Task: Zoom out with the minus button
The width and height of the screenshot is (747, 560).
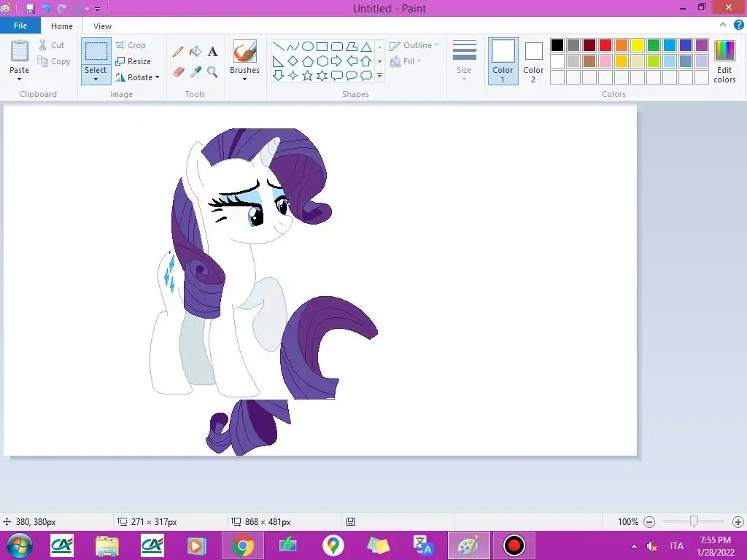Action: point(649,522)
